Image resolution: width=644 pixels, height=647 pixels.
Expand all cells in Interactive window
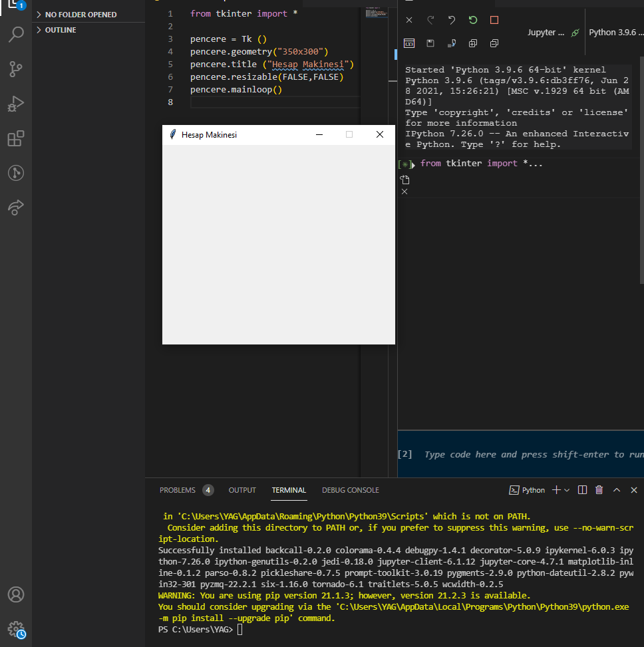coord(473,44)
